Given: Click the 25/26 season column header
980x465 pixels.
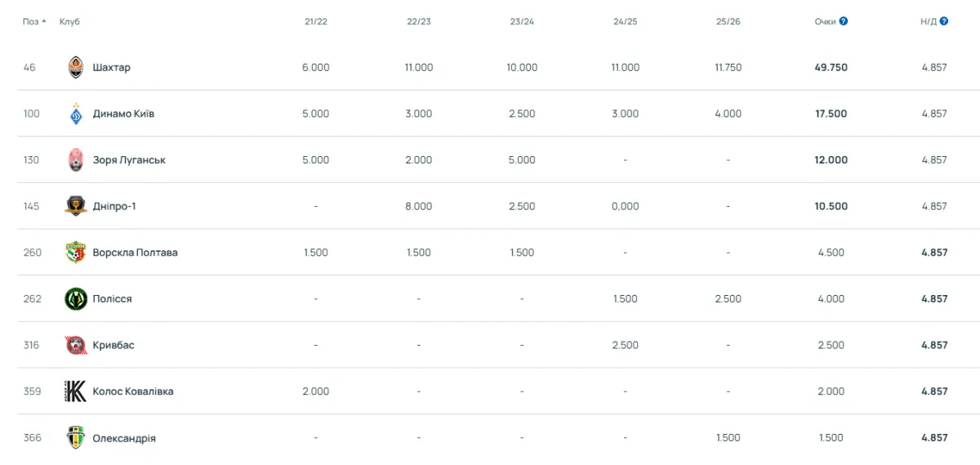Looking at the screenshot, I should (728, 21).
